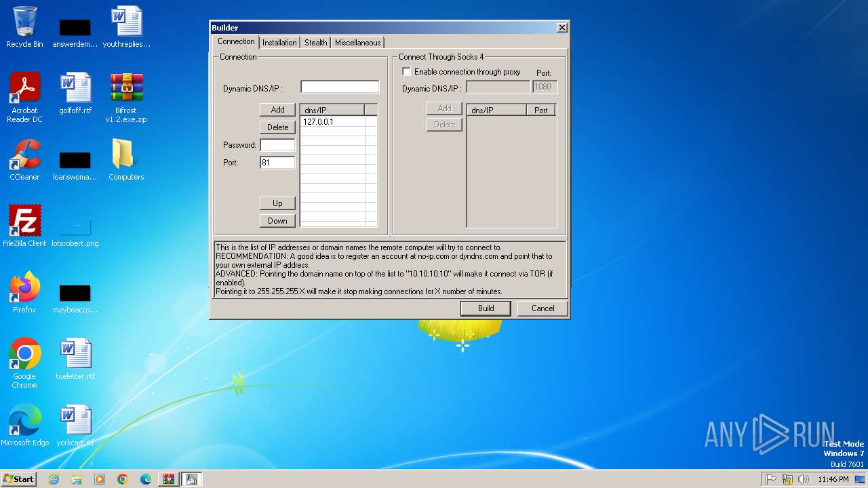Select the Bifrost v1.2.exe.zip archive
868x488 pixels.
(126, 98)
